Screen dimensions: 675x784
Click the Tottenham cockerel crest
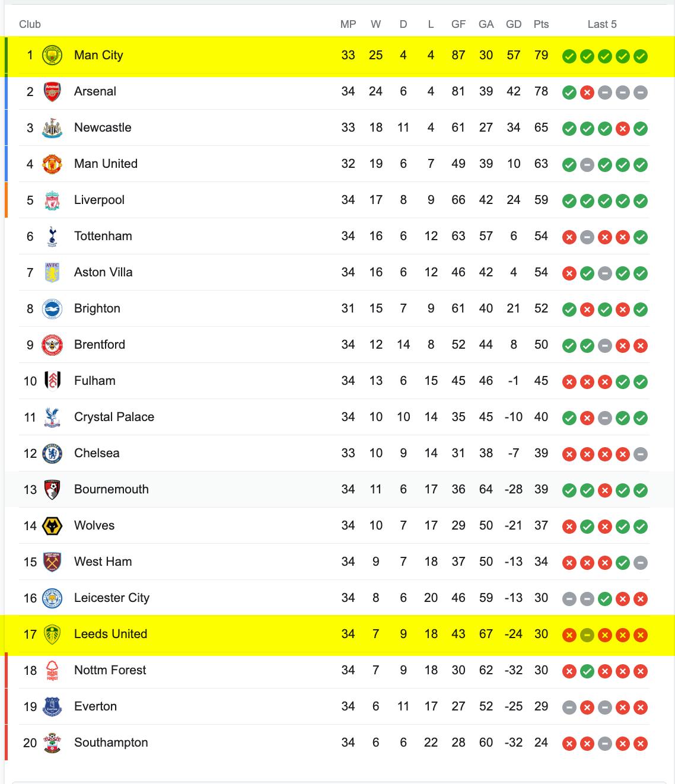[x=52, y=237]
